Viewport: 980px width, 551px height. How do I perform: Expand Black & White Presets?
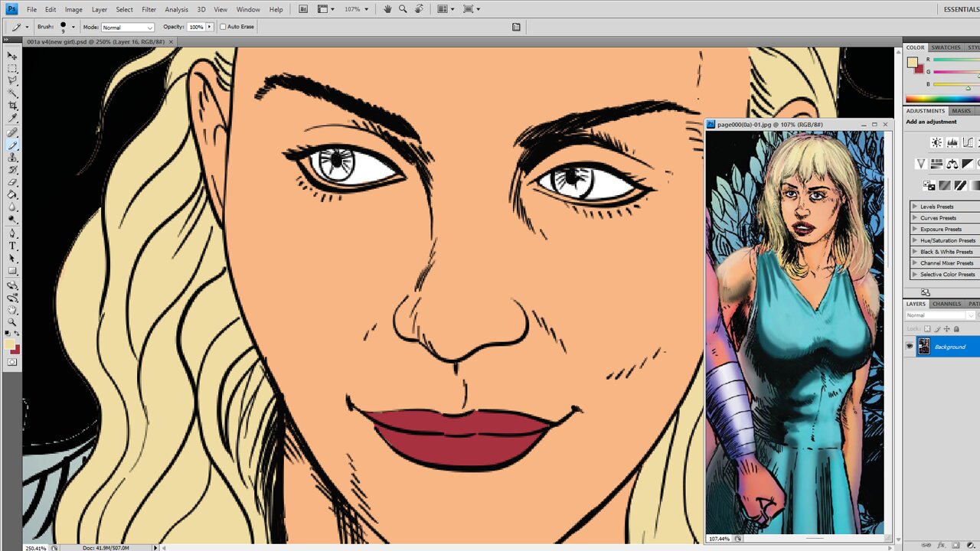(914, 252)
